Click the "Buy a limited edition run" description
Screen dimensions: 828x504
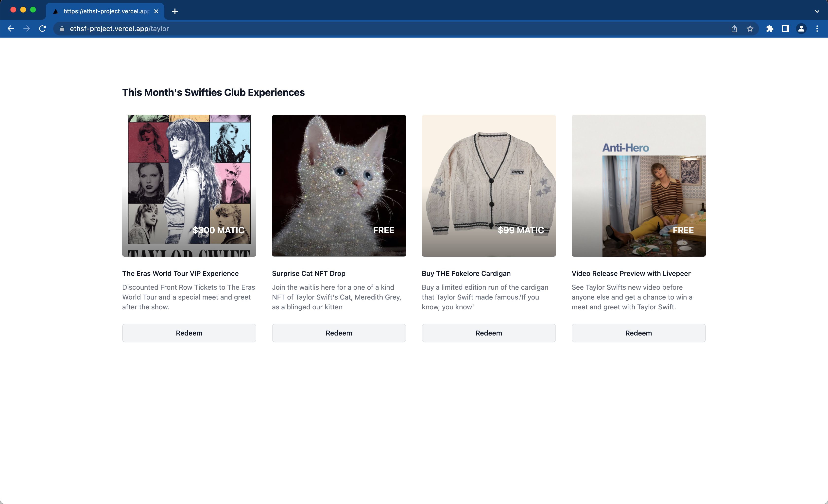point(485,297)
